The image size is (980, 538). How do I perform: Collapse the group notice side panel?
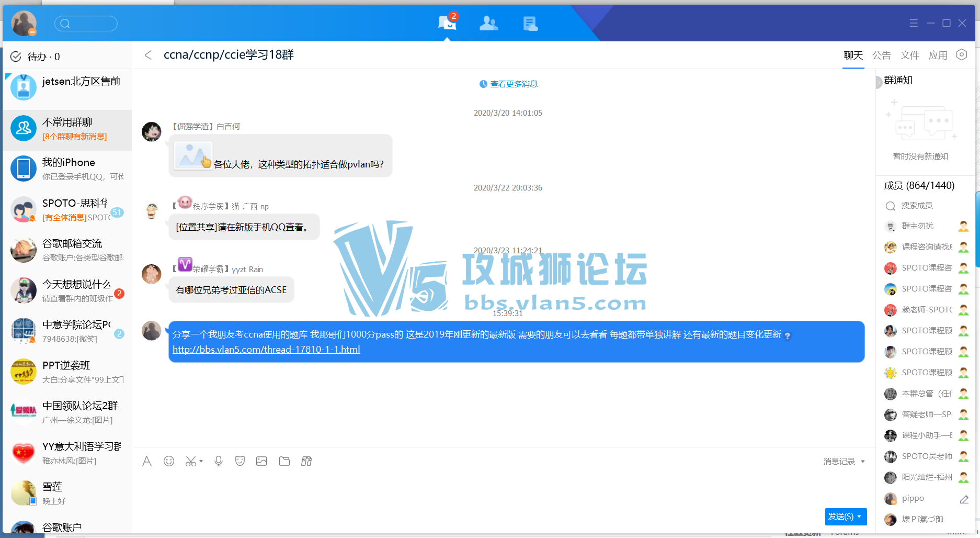point(879,82)
